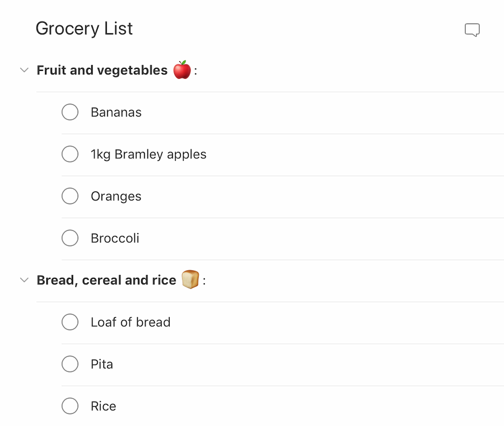Open comments for the Grocery List
Viewport: 504px width, 426px height.
click(x=472, y=29)
